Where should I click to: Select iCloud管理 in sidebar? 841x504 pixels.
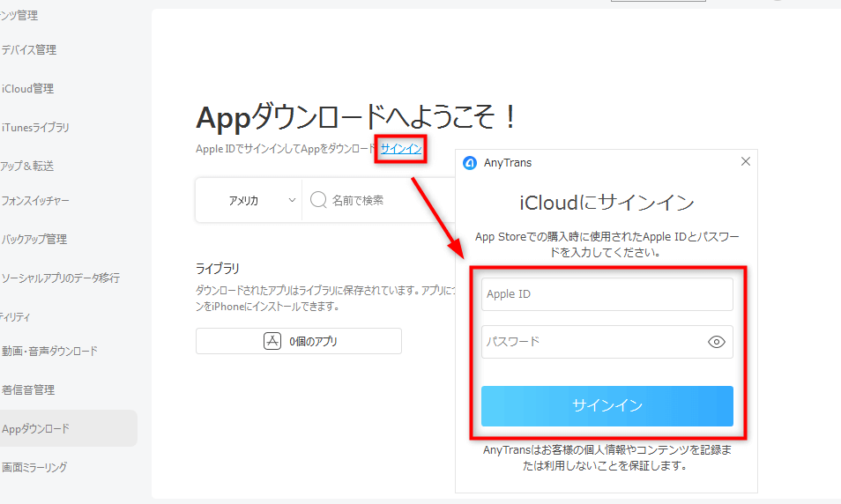tap(28, 89)
